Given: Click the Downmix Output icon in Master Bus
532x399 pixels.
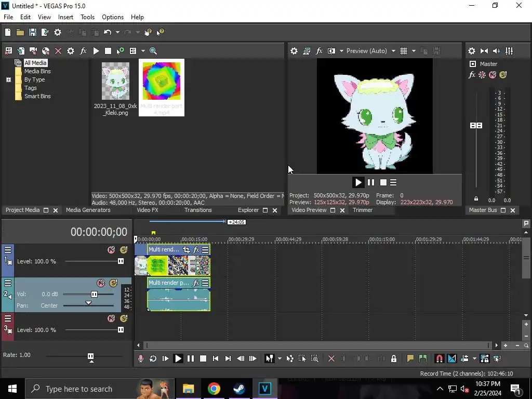Looking at the screenshot, I should 484,51.
